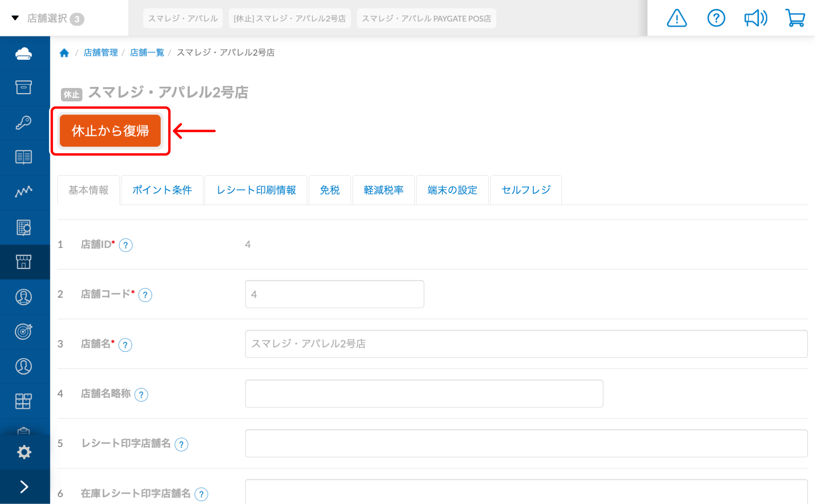Switch to the 免税 tab
This screenshot has height=504, width=815.
pyautogui.click(x=330, y=190)
